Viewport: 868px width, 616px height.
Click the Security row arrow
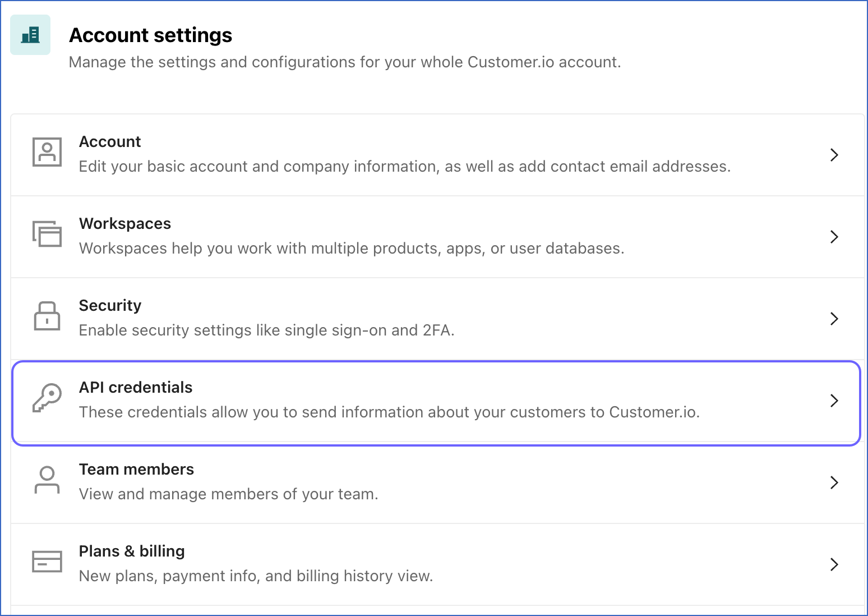[834, 319]
